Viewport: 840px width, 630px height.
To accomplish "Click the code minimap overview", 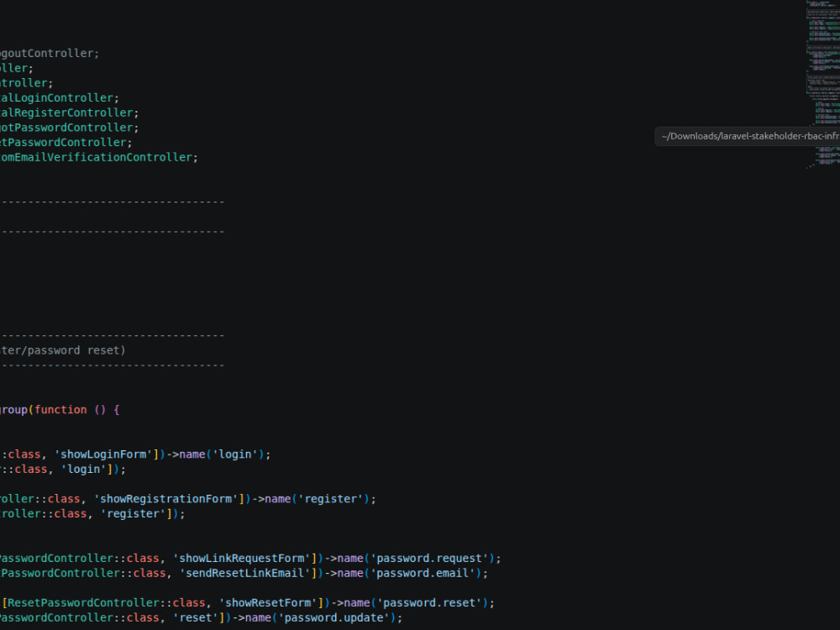I will (x=823, y=85).
